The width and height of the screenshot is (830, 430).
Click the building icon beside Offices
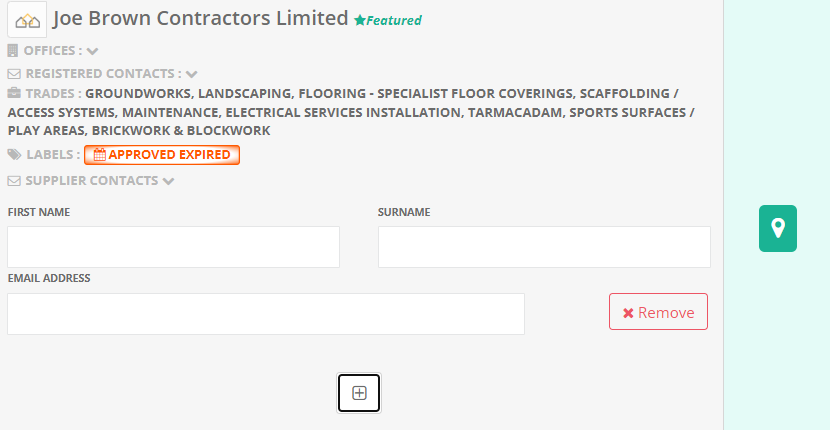click(13, 50)
